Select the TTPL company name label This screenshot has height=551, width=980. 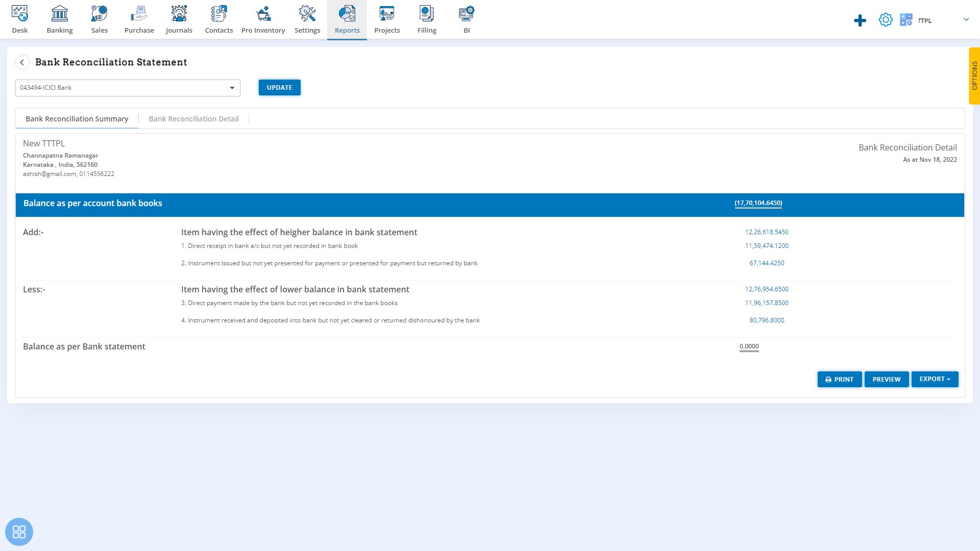tap(924, 21)
